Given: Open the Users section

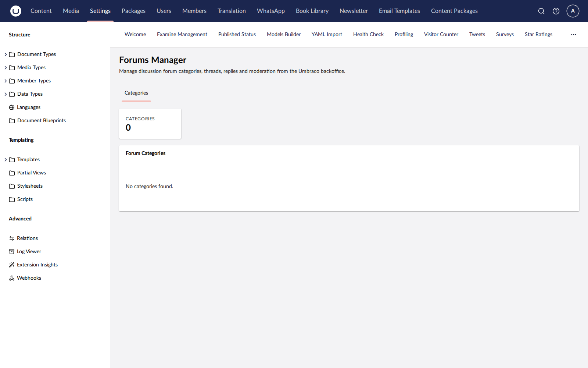Looking at the screenshot, I should [164, 11].
